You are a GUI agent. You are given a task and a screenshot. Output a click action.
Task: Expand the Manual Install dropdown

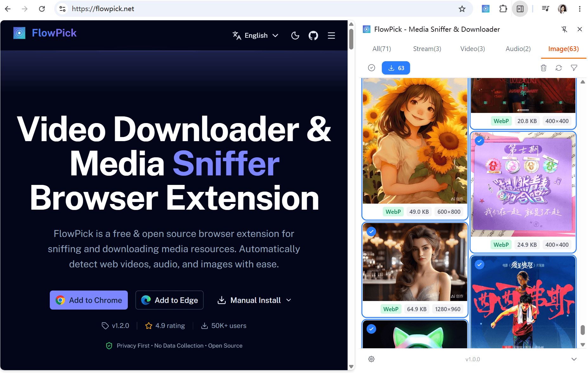pyautogui.click(x=254, y=300)
